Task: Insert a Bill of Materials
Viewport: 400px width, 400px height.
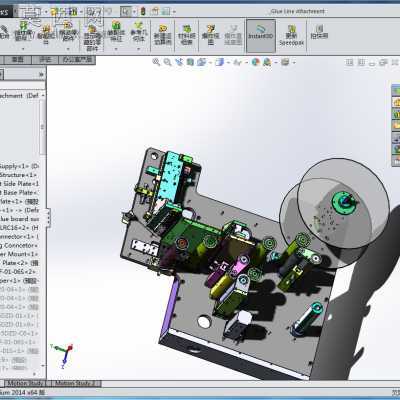Action: point(187,35)
